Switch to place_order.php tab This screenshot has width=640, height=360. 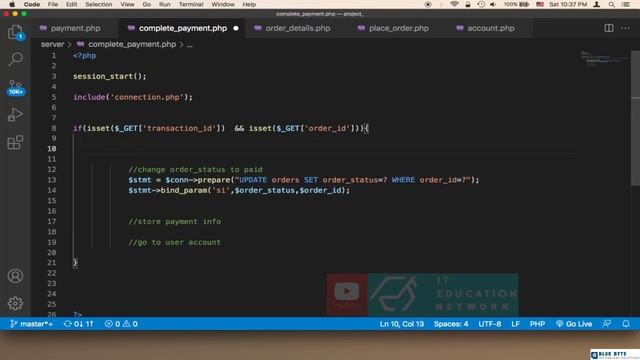398,28
